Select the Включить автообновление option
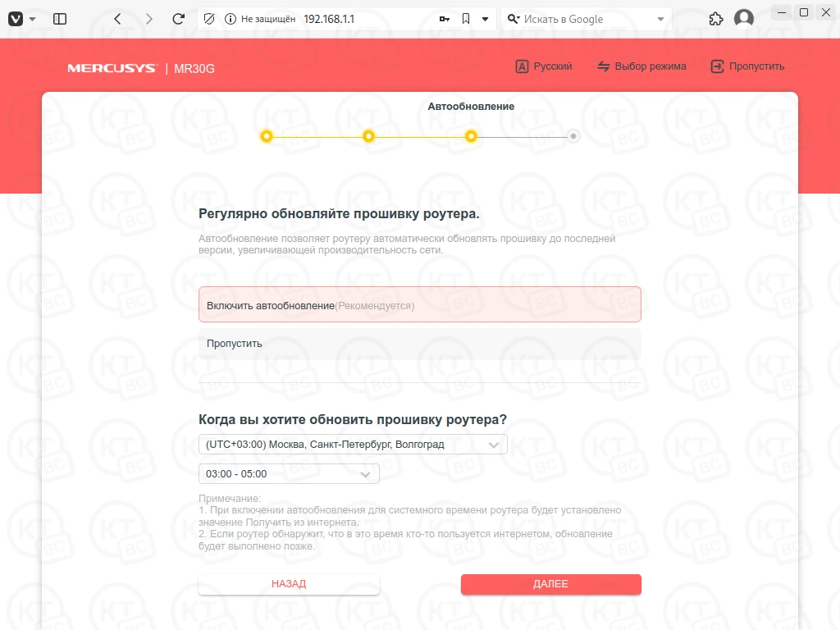The width and height of the screenshot is (840, 630). [x=419, y=305]
